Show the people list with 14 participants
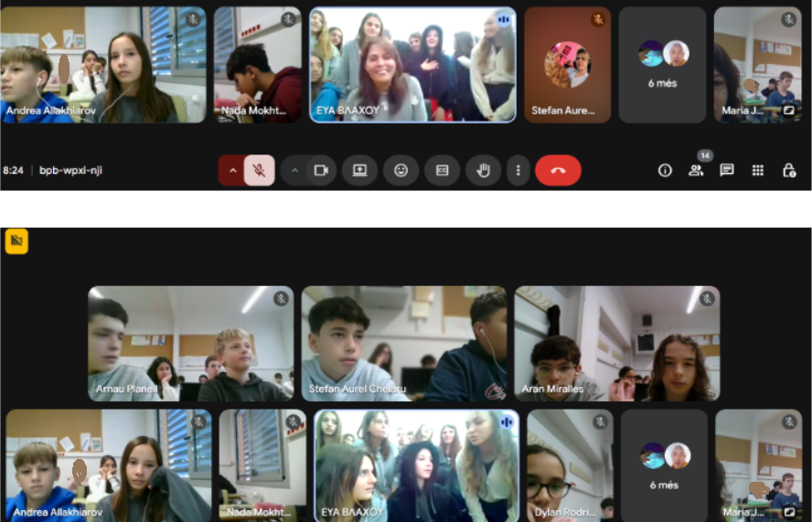 [696, 170]
